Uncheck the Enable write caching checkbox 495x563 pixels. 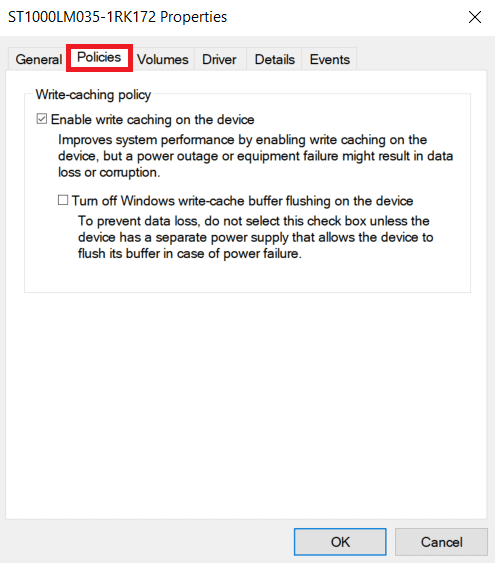(42, 119)
